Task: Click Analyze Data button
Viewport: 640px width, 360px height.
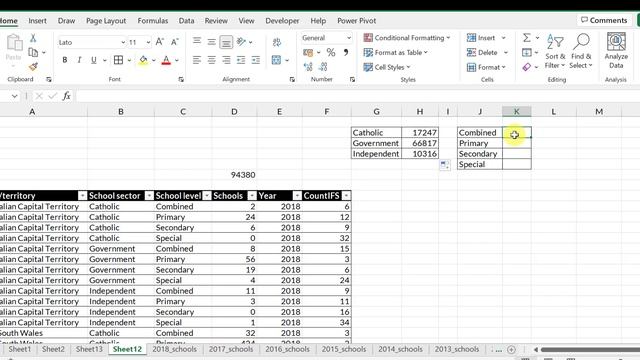Action: coord(616,51)
